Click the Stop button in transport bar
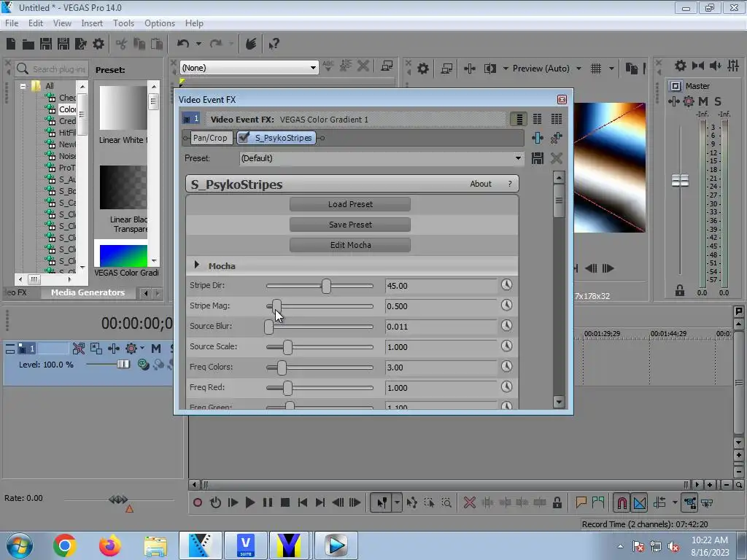The height and width of the screenshot is (560, 747). pyautogui.click(x=285, y=502)
